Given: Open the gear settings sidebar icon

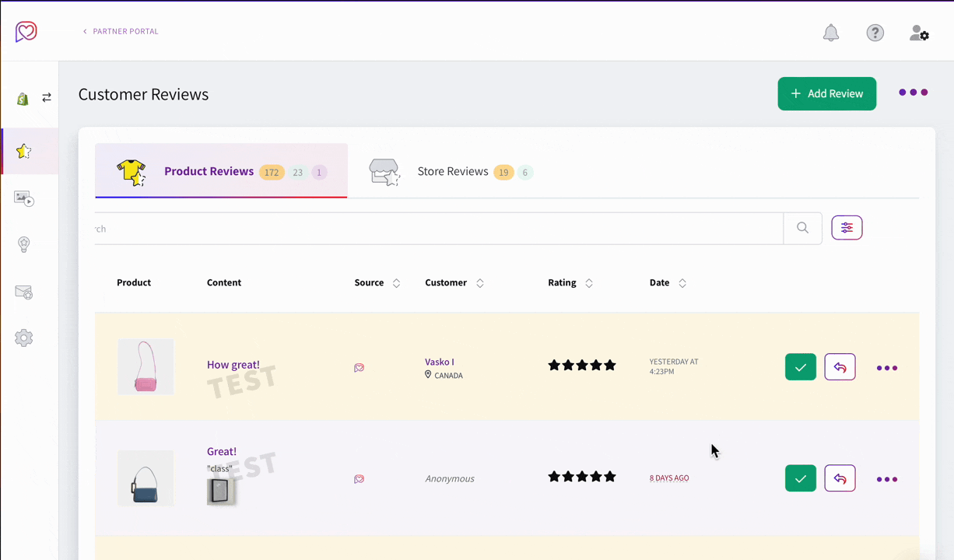Looking at the screenshot, I should (x=24, y=338).
